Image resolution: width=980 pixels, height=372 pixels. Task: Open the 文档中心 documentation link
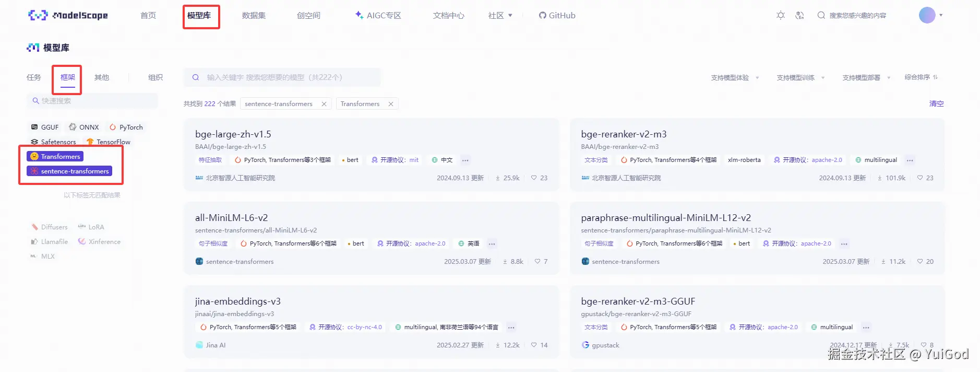449,15
